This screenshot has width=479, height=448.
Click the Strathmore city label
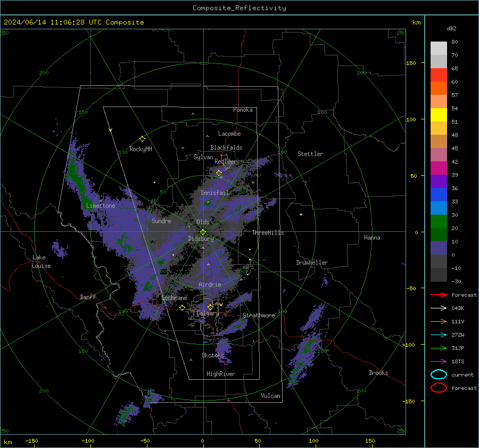[x=259, y=315]
